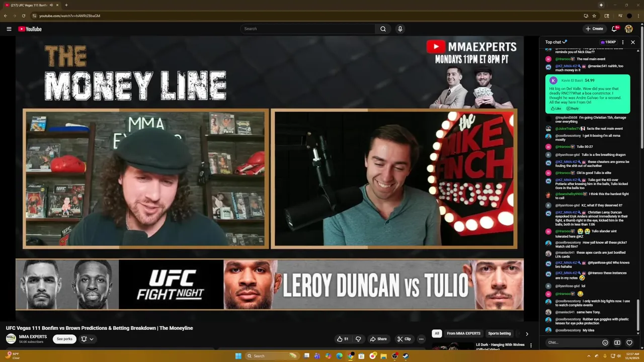
Task: Open subscription notification bell dropdown
Action: coord(88,339)
